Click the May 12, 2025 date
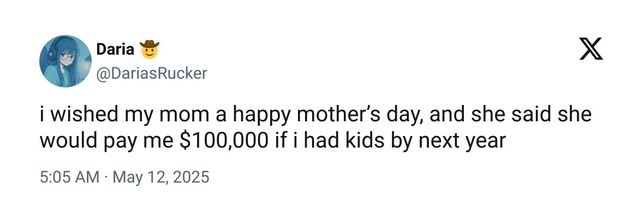 tap(160, 177)
